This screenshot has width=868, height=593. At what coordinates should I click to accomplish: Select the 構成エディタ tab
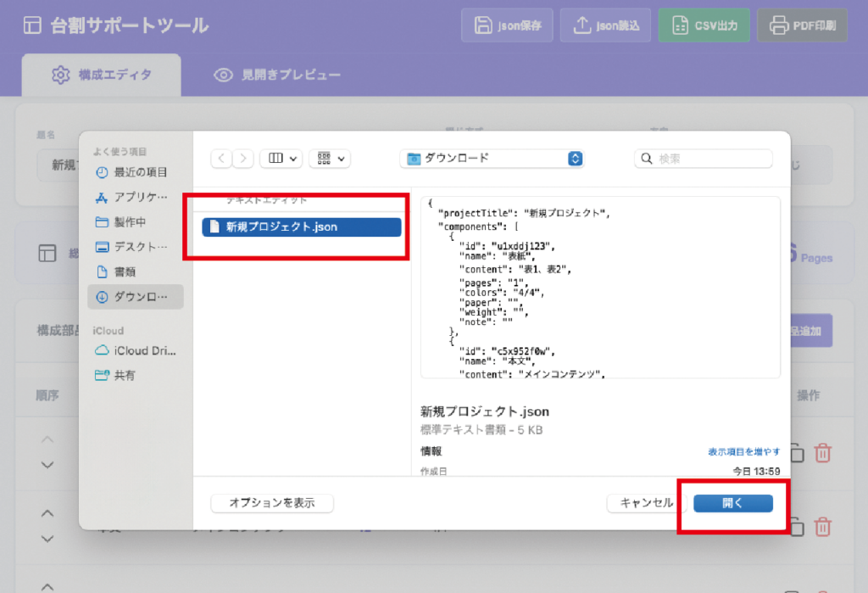coord(102,76)
